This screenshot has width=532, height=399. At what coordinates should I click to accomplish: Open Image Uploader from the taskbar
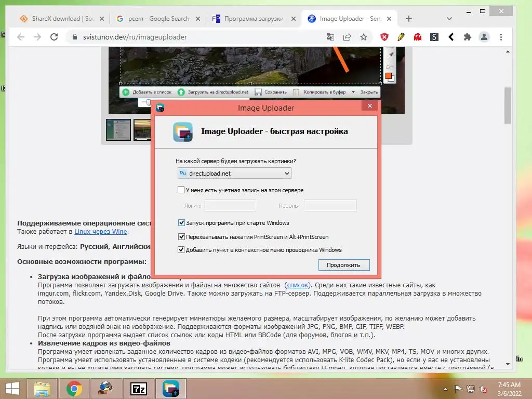[171, 389]
